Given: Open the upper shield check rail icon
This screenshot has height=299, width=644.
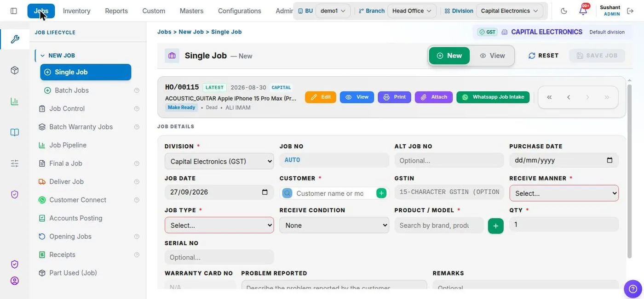Looking at the screenshot, I should (x=15, y=195).
